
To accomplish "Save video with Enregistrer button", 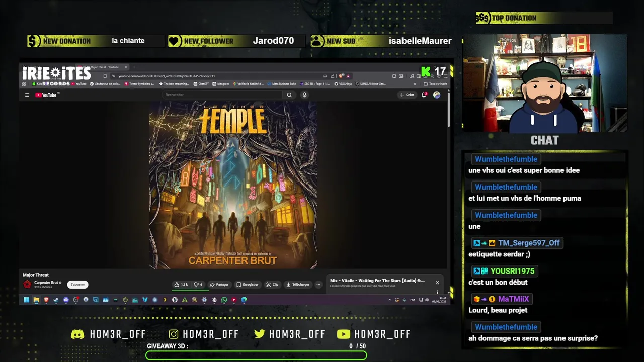I will click(x=247, y=285).
